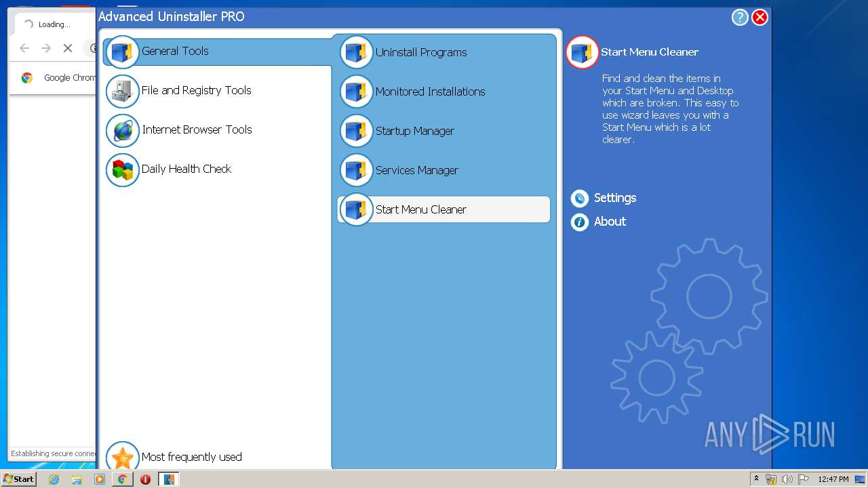
Task: Stop page loading in Chrome window
Action: pos(68,48)
